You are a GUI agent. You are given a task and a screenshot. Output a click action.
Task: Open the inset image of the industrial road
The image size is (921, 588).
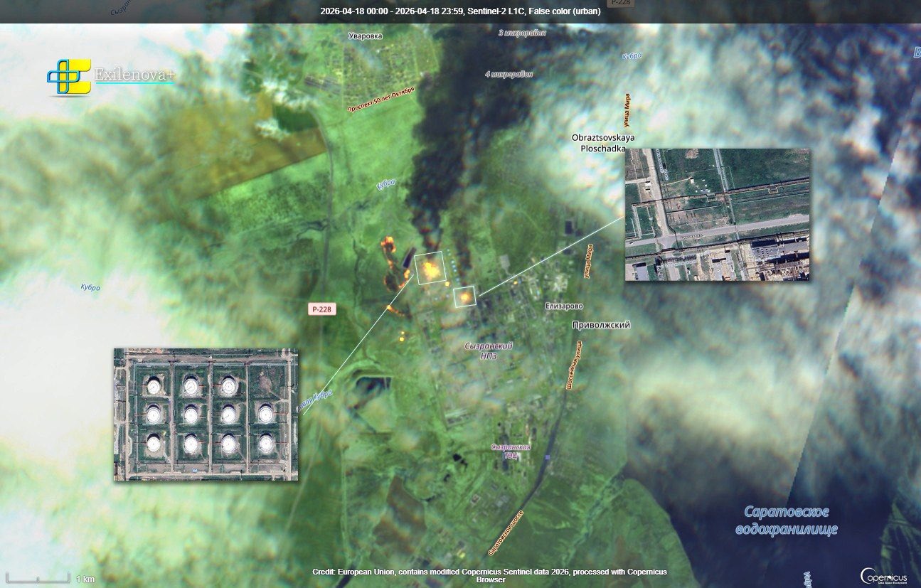pos(718,215)
